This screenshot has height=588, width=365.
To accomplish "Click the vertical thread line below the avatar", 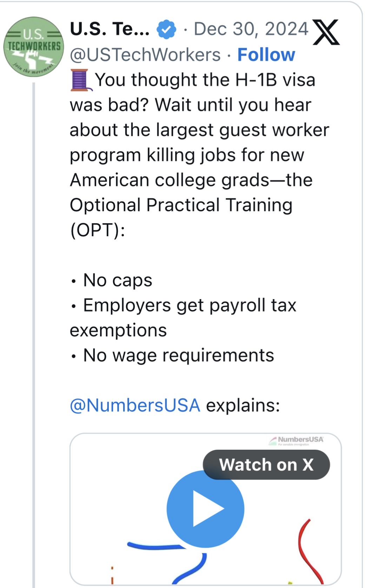I will 34,333.
